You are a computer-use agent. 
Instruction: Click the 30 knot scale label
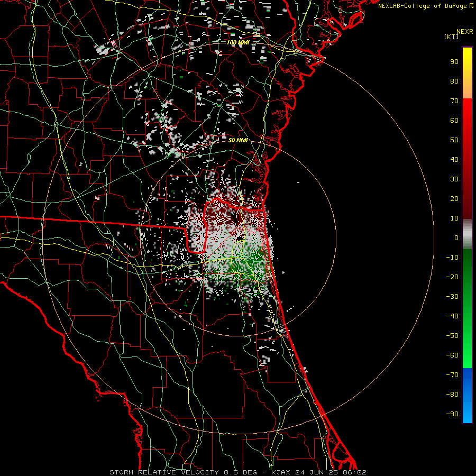454,179
